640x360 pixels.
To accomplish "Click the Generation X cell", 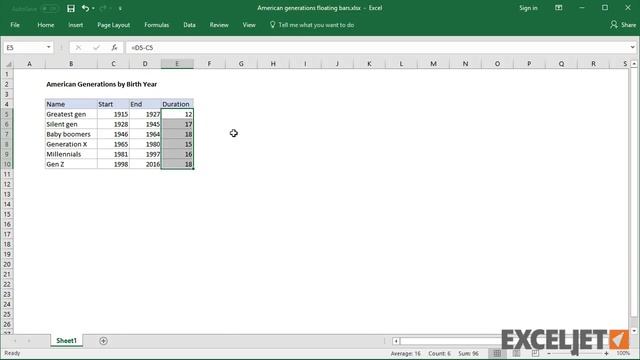I will tap(71, 144).
